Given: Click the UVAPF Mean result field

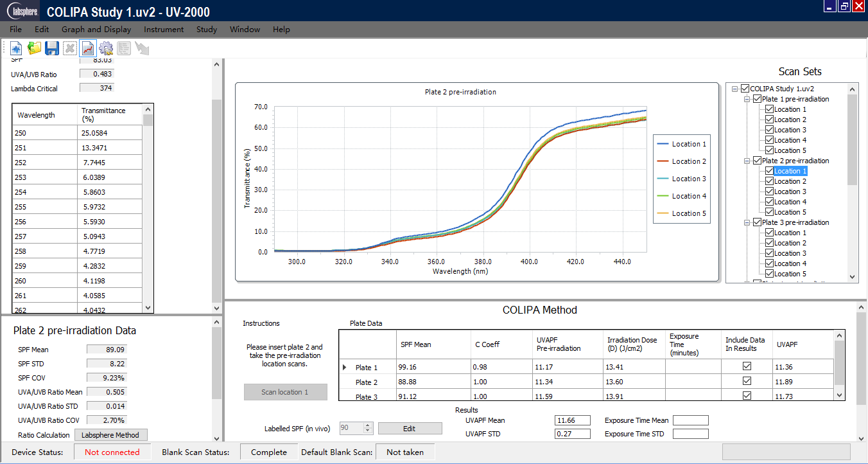Looking at the screenshot, I should pyautogui.click(x=572, y=420).
